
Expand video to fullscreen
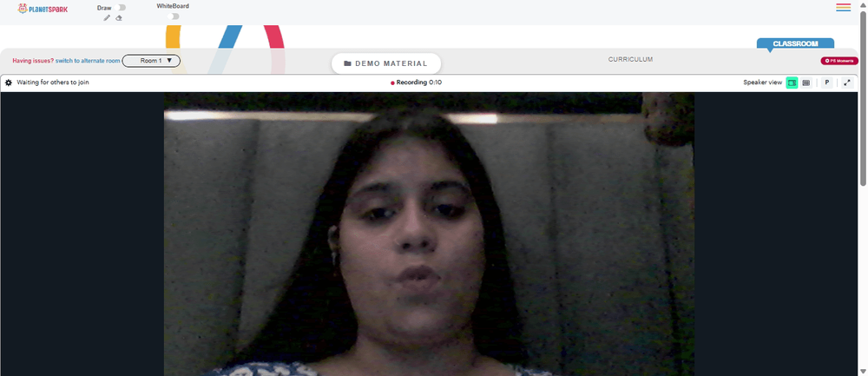coord(847,82)
